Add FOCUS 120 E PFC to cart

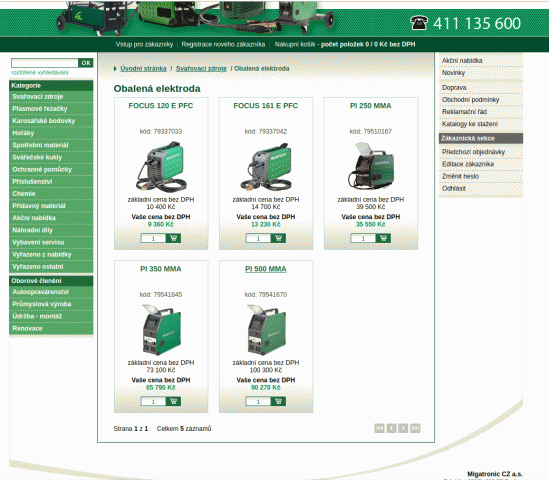(173, 238)
